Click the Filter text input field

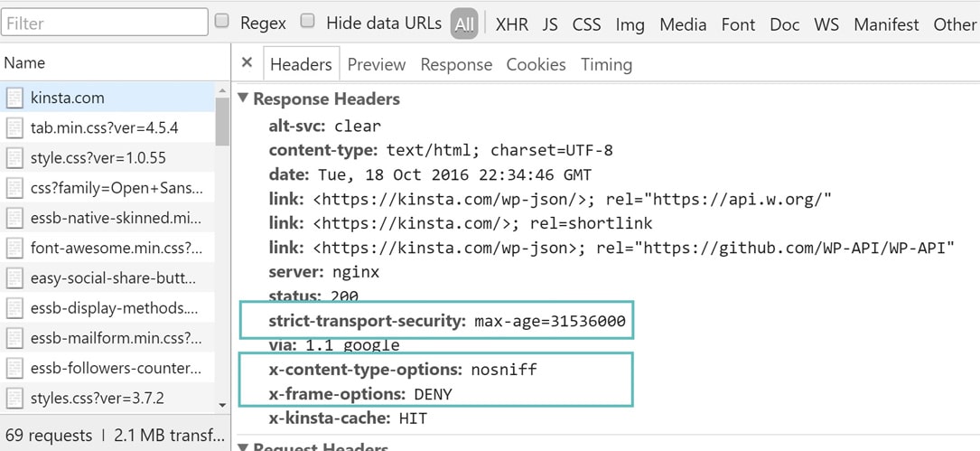(104, 23)
